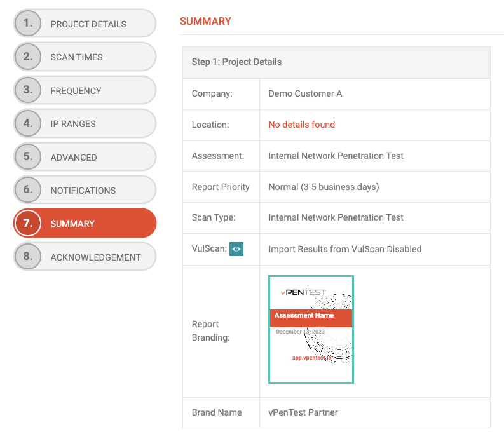Click the "Step 1: Project Details" table header
Viewport: 504px width, 441px height.
pyautogui.click(x=236, y=62)
